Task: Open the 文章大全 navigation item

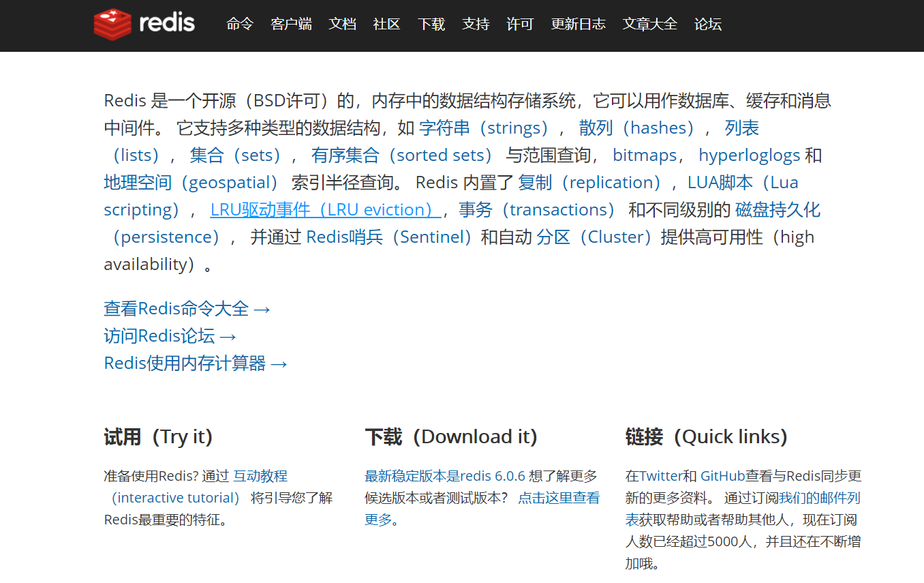Action: pyautogui.click(x=650, y=24)
